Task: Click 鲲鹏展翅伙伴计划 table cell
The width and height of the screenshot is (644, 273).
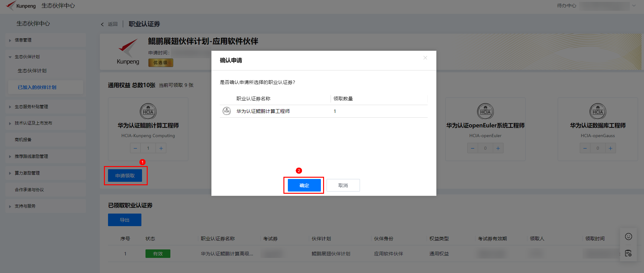Action: pos(331,253)
